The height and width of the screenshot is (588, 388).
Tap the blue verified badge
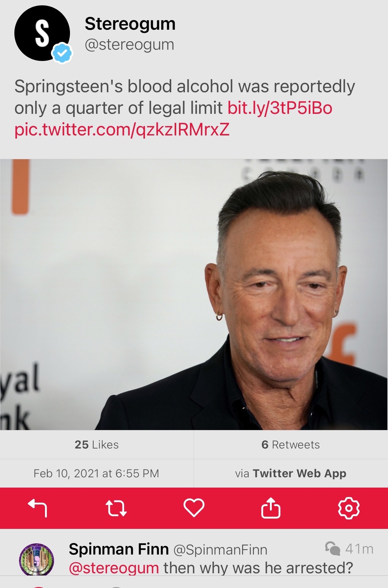tap(62, 53)
